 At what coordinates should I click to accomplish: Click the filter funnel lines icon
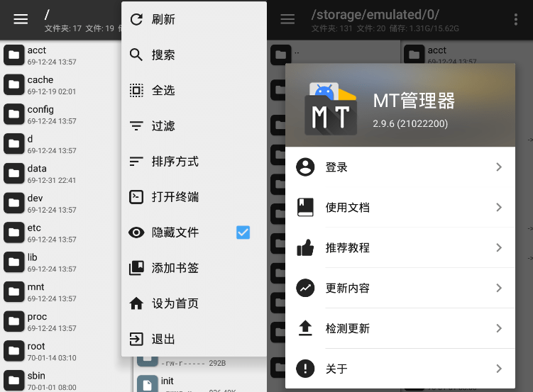point(136,126)
